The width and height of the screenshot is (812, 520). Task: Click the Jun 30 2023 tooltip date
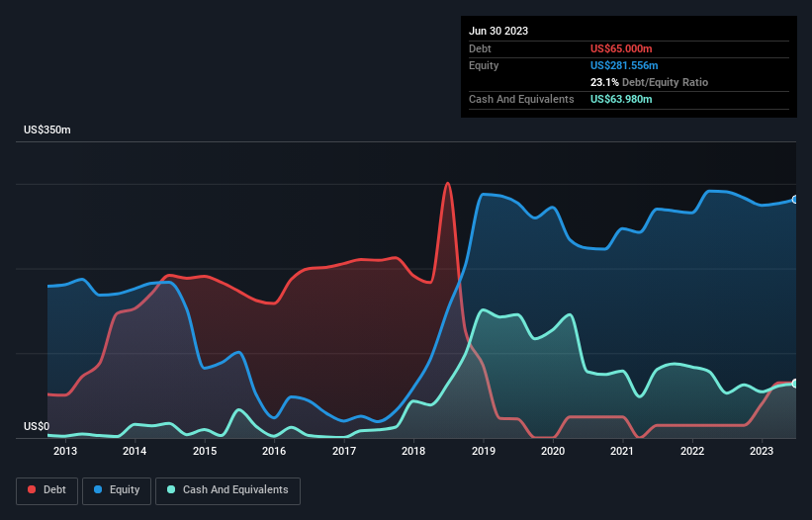tap(498, 31)
